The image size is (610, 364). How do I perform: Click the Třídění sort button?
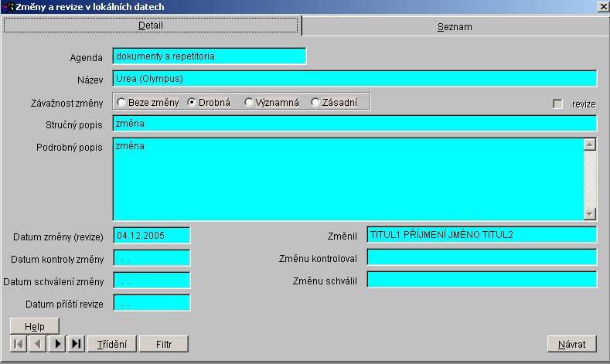click(x=112, y=344)
